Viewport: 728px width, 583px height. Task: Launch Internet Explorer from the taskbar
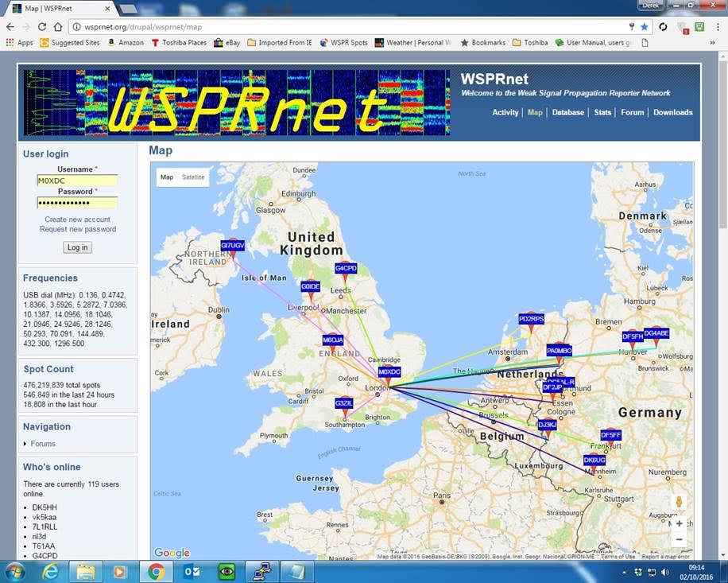pos(50,571)
